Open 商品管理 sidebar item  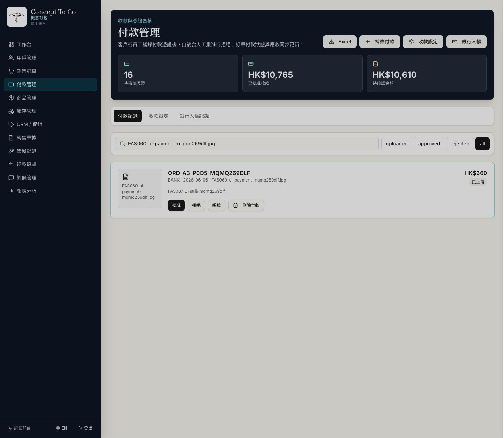pyautogui.click(x=50, y=98)
